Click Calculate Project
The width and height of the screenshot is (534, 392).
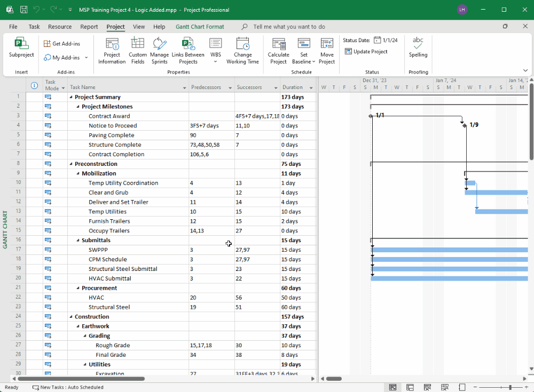point(279,51)
